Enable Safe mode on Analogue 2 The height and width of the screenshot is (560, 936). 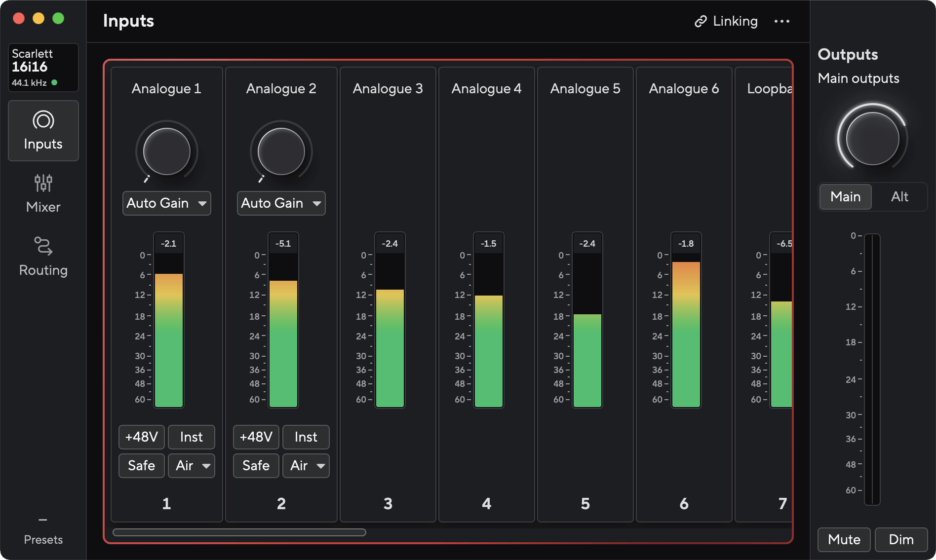pyautogui.click(x=256, y=466)
